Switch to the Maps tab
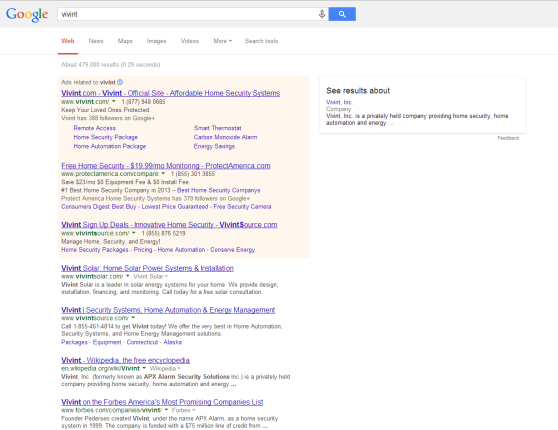 [125, 41]
